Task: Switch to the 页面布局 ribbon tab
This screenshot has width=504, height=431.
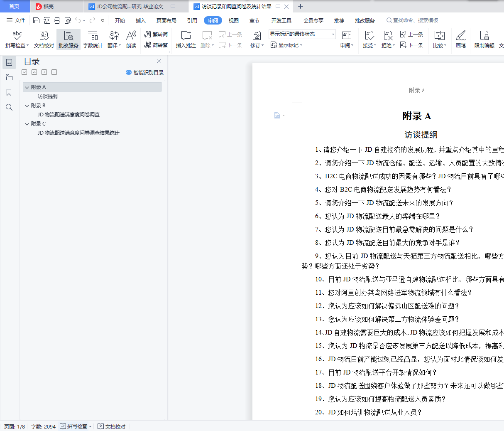Action: (x=166, y=20)
